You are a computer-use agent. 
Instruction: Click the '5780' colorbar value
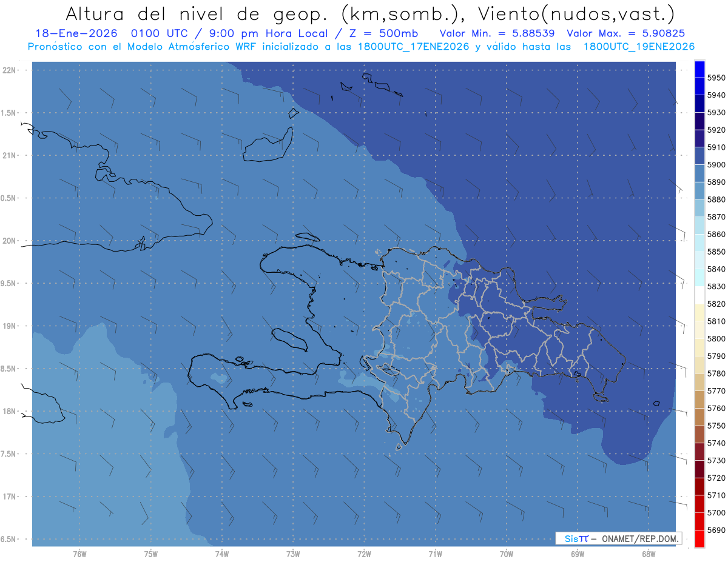click(716, 373)
